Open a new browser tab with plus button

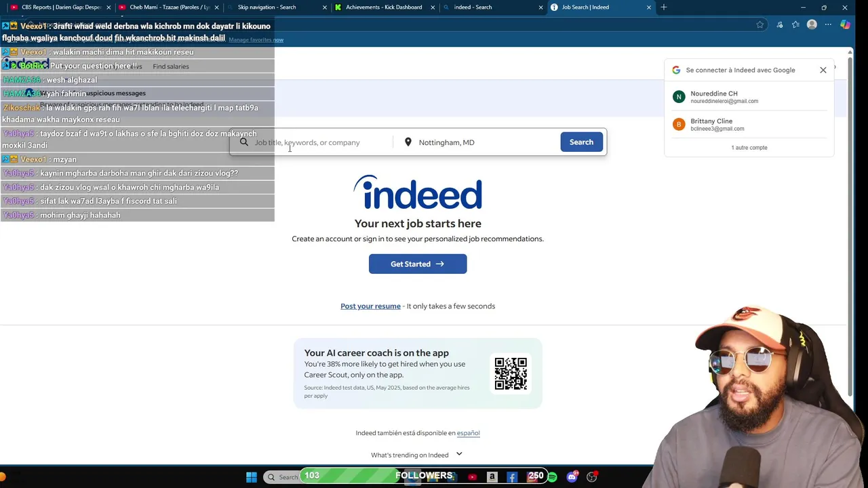(x=664, y=7)
